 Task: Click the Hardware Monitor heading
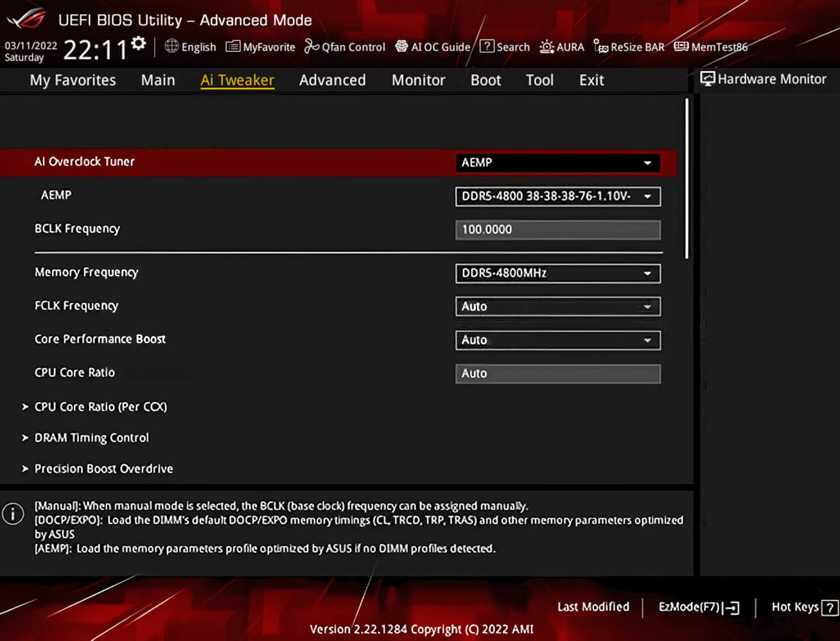click(x=772, y=79)
